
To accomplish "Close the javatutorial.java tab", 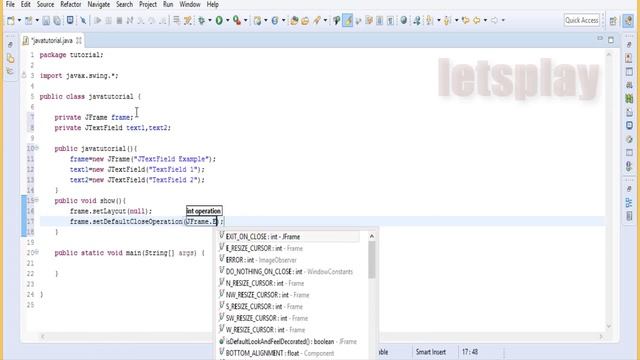I will pyautogui.click(x=79, y=40).
